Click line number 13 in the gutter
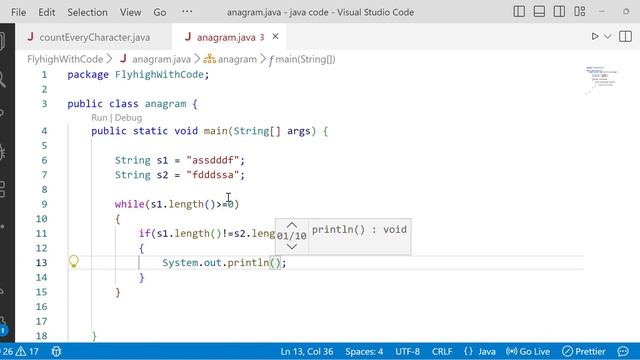 [x=41, y=262]
